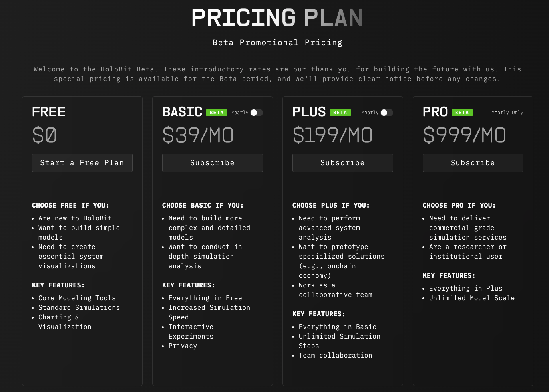549x392 pixels.
Task: Click the Unlimited Model Scale feature
Action: pos(471,298)
